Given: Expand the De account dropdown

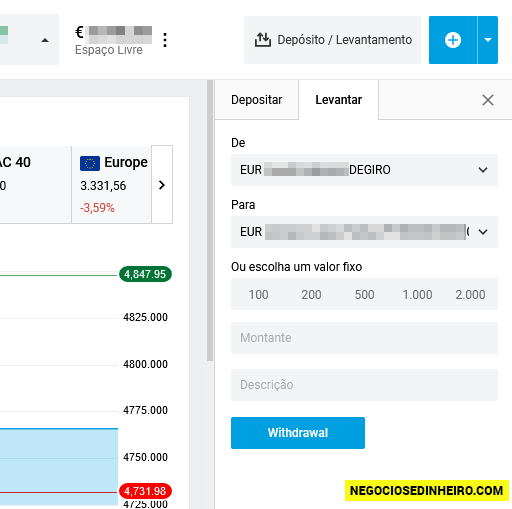Looking at the screenshot, I should coord(364,170).
